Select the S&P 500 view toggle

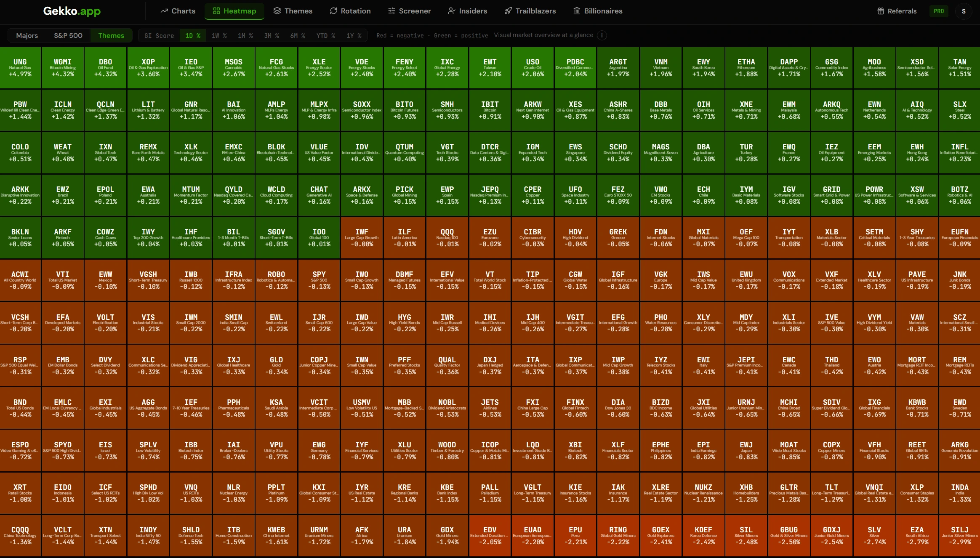click(68, 35)
